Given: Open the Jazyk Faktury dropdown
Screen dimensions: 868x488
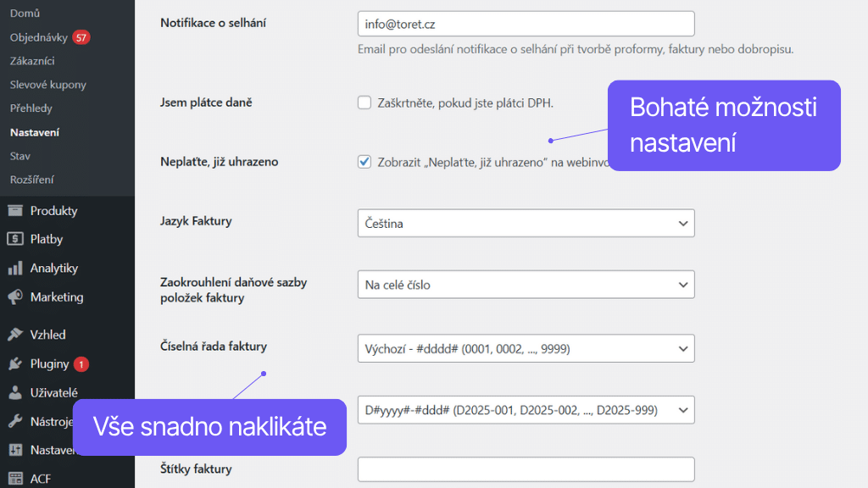Looking at the screenshot, I should pyautogui.click(x=526, y=224).
